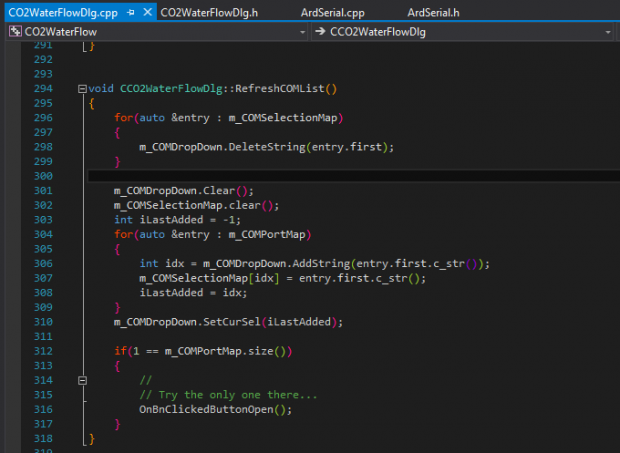Pin the CO2WaterFlowDlg.cpp tab
Viewport: 620px width, 453px height.
(x=131, y=13)
